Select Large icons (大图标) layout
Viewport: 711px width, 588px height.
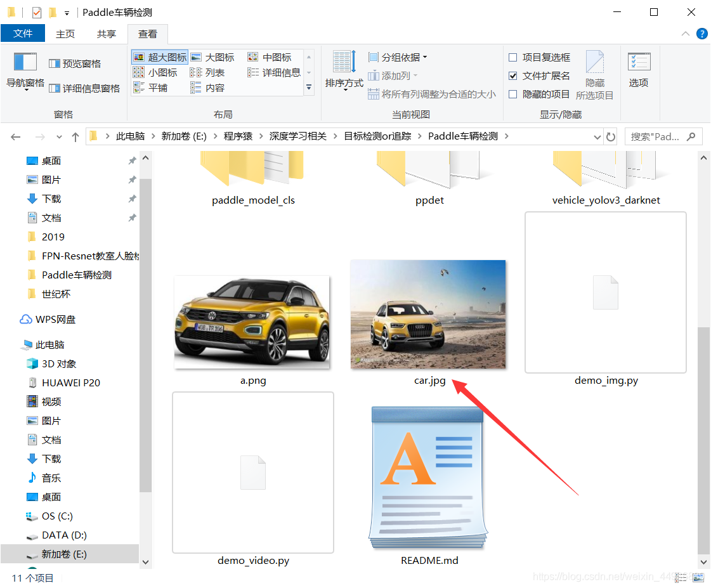[x=212, y=57]
